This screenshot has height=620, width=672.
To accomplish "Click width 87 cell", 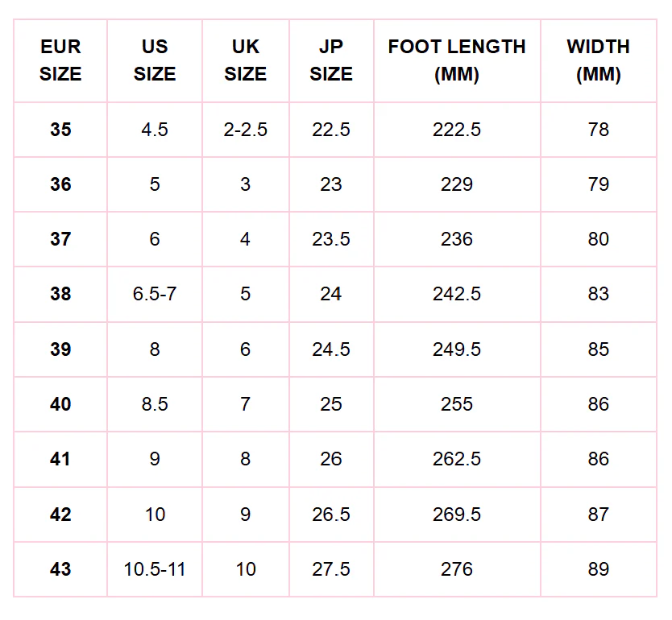I will tap(599, 515).
